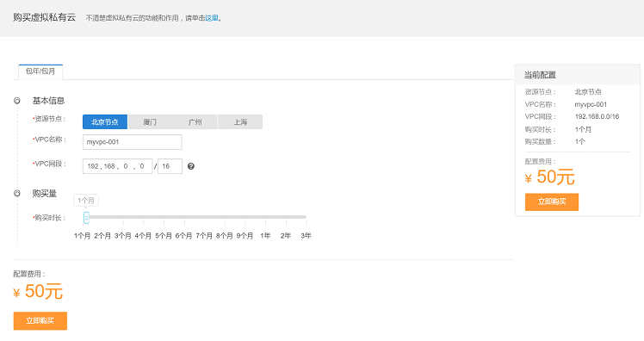
Task: Select the 北京节点 resource node
Action: (105, 122)
